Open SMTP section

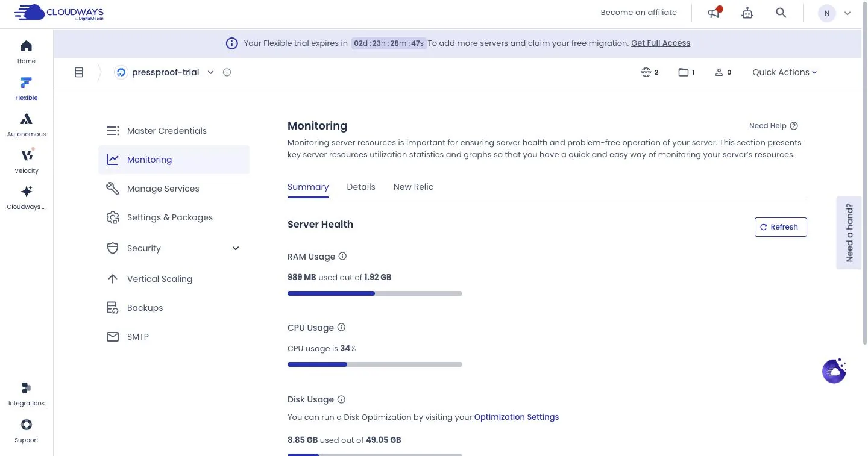point(174,337)
